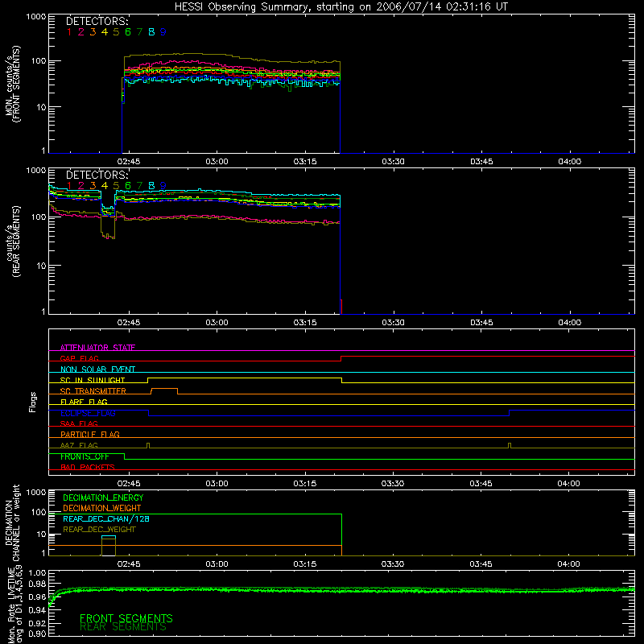The width and height of the screenshot is (644, 644).
Task: Select the 'BAD_PACKETS' flag label
Action: (88, 467)
